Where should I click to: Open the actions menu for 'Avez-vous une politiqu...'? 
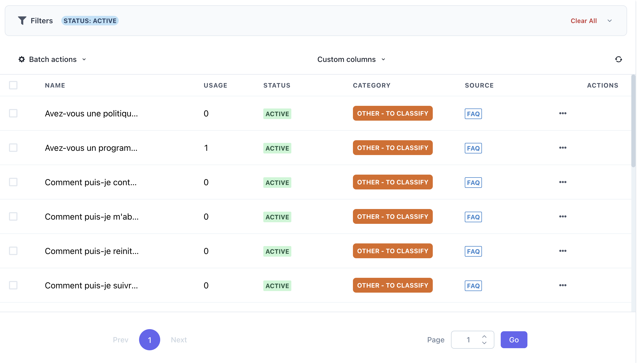tap(563, 113)
